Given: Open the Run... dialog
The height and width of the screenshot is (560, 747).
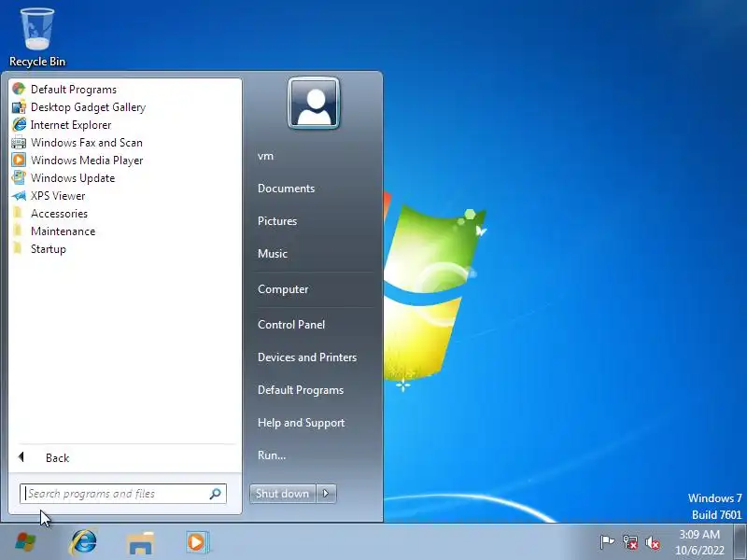Looking at the screenshot, I should point(272,455).
